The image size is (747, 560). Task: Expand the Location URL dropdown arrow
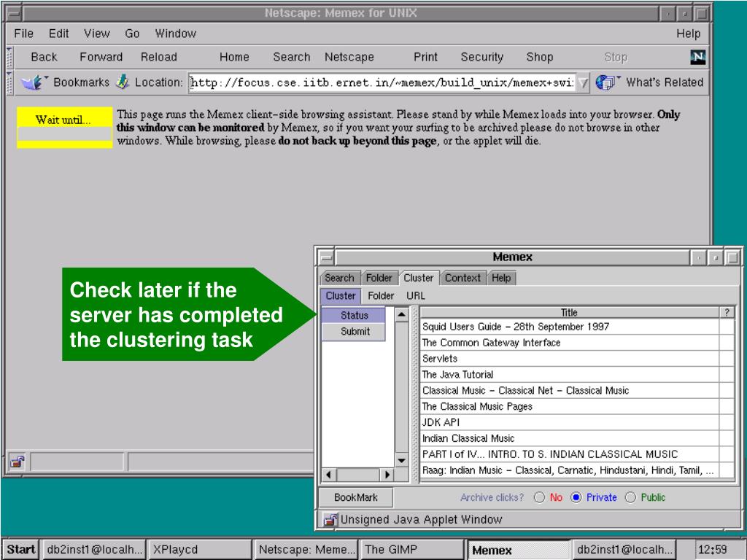584,83
